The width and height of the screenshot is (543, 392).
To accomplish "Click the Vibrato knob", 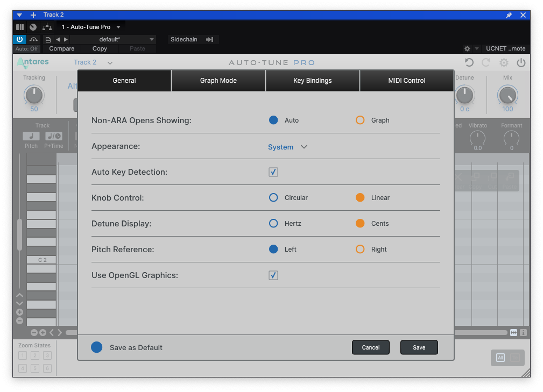I will click(x=477, y=138).
